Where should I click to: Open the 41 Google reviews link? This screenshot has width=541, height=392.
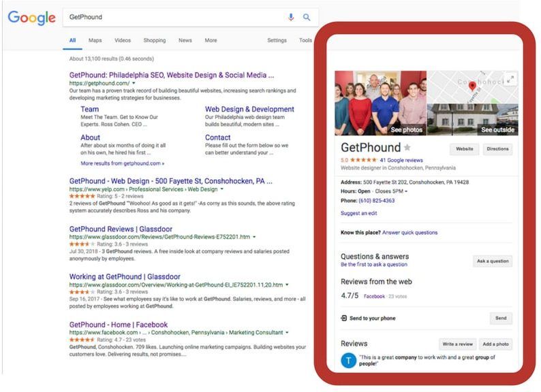pyautogui.click(x=401, y=161)
